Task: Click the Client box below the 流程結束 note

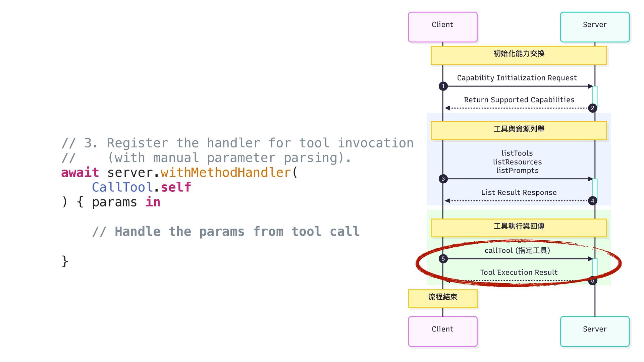Action: pos(443,331)
